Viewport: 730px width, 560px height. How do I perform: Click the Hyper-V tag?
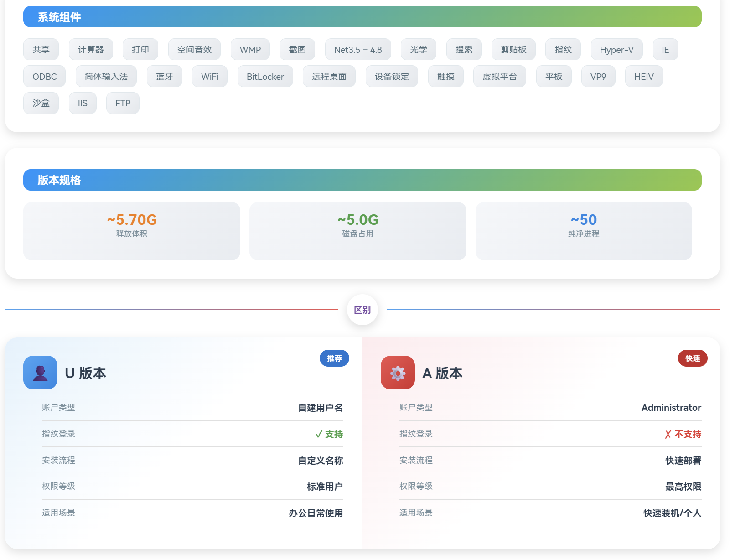point(617,49)
